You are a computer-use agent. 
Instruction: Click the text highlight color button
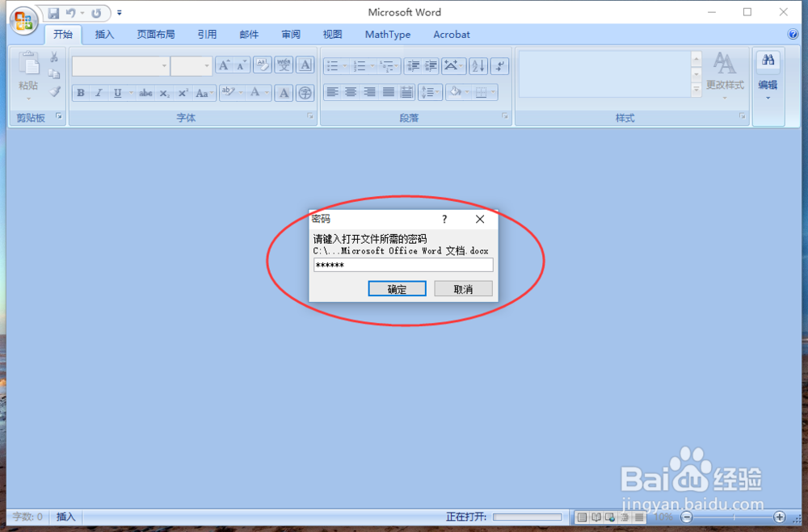[228, 93]
